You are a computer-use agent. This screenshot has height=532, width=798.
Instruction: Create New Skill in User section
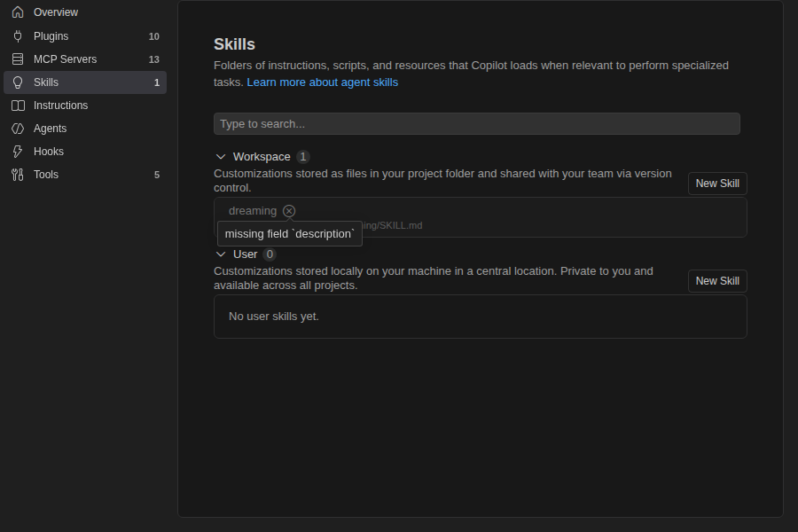717,281
